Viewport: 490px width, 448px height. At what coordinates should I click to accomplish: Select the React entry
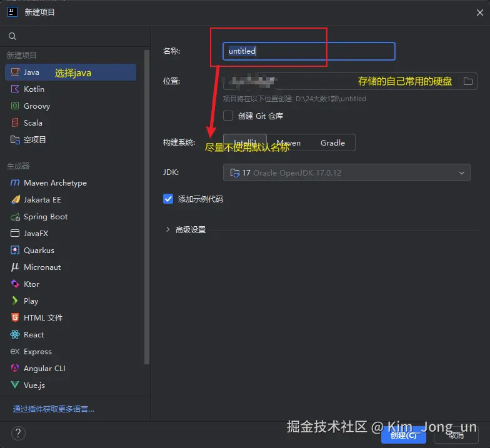pyautogui.click(x=71, y=335)
